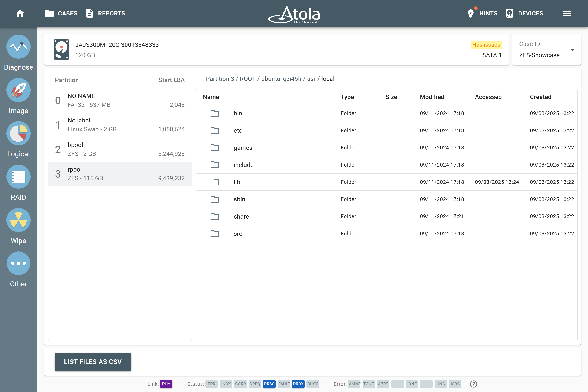The image size is (588, 392).
Task: Click the FAULT status indicator
Action: [284, 384]
